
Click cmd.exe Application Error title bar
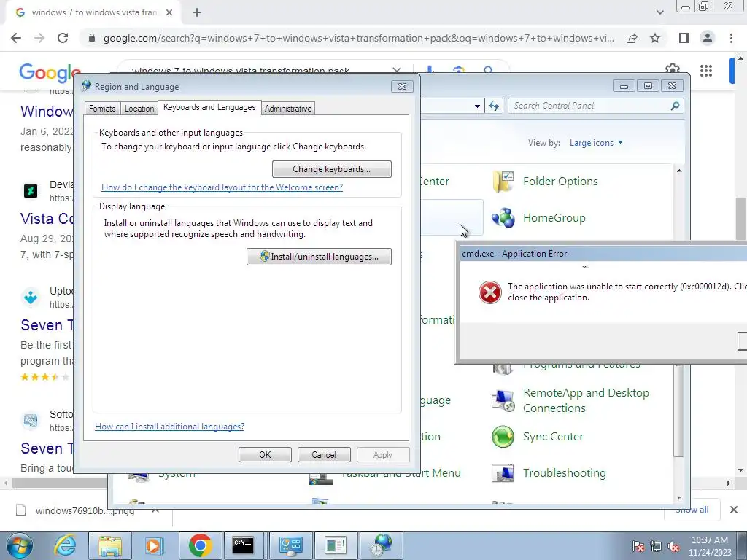(x=603, y=253)
